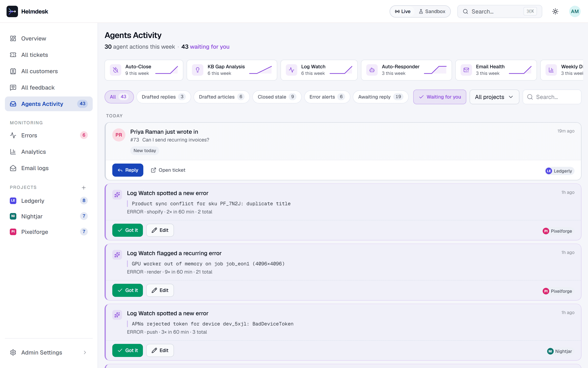Click the Auto-Close agent card icon
Image resolution: width=588 pixels, height=368 pixels.
(116, 70)
